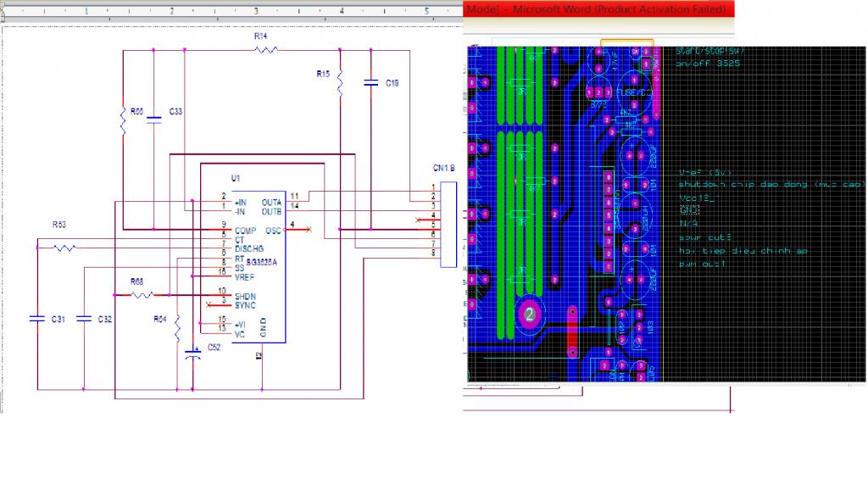This screenshot has width=868, height=479.
Task: Select the polarized capacitor C52
Action: point(192,354)
